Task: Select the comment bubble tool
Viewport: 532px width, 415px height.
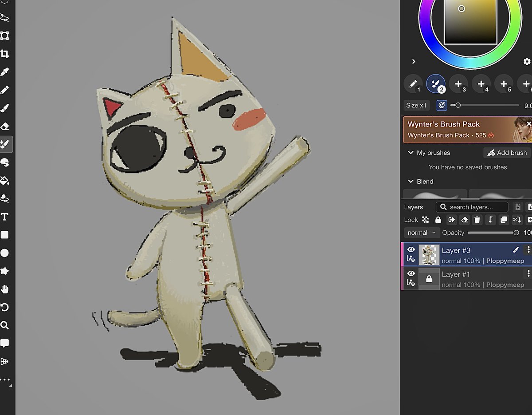Action: (5, 344)
